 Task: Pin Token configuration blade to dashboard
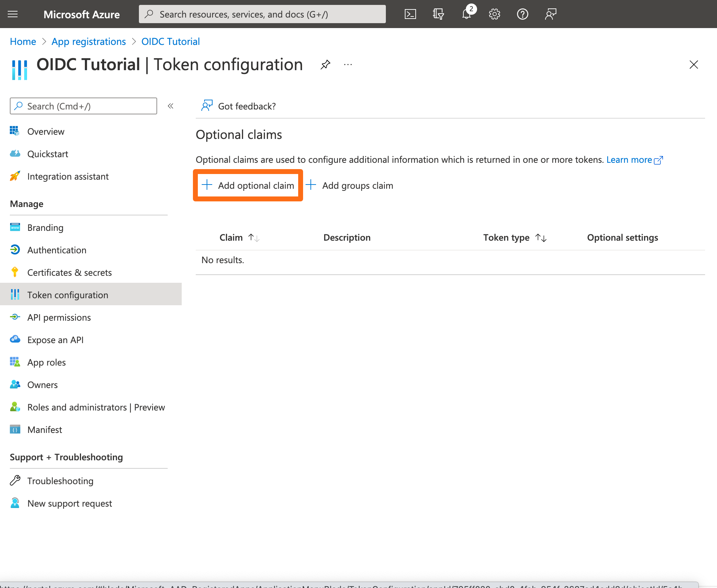[325, 65]
